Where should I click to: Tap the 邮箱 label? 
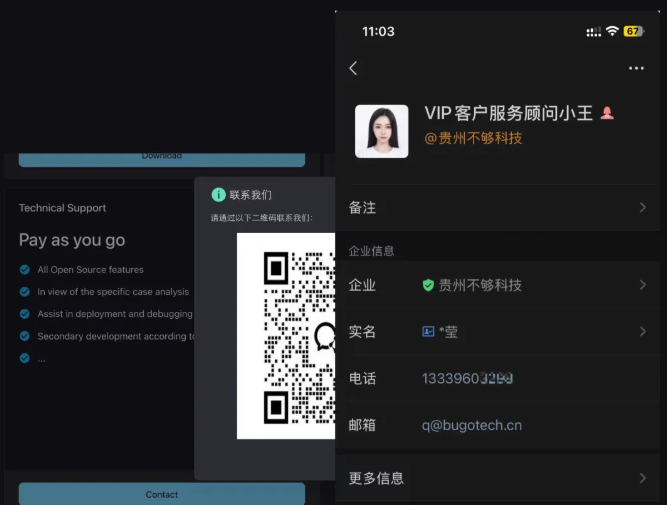click(362, 425)
